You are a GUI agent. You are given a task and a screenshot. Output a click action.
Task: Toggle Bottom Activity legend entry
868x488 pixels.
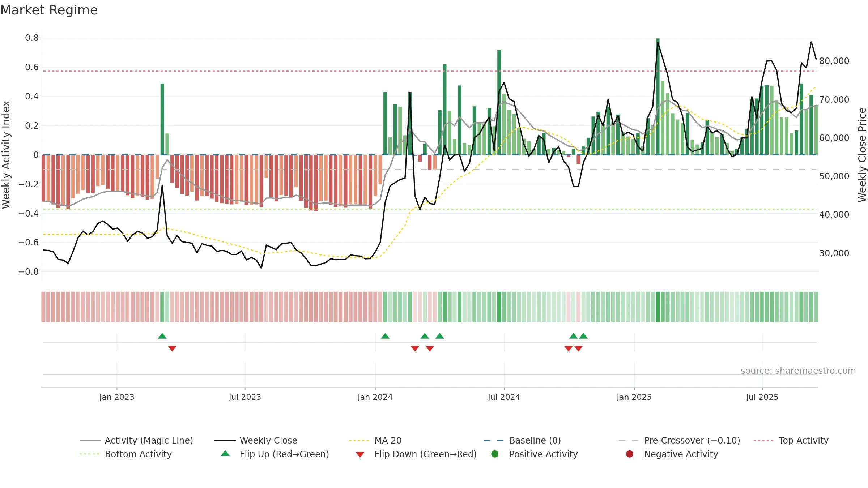coord(125,454)
